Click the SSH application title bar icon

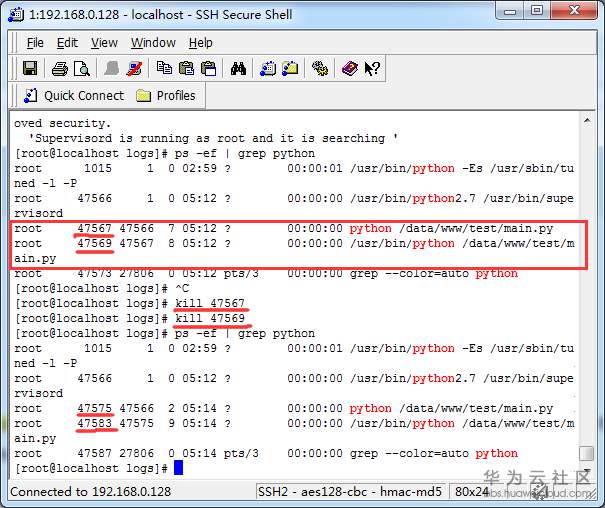[16, 15]
